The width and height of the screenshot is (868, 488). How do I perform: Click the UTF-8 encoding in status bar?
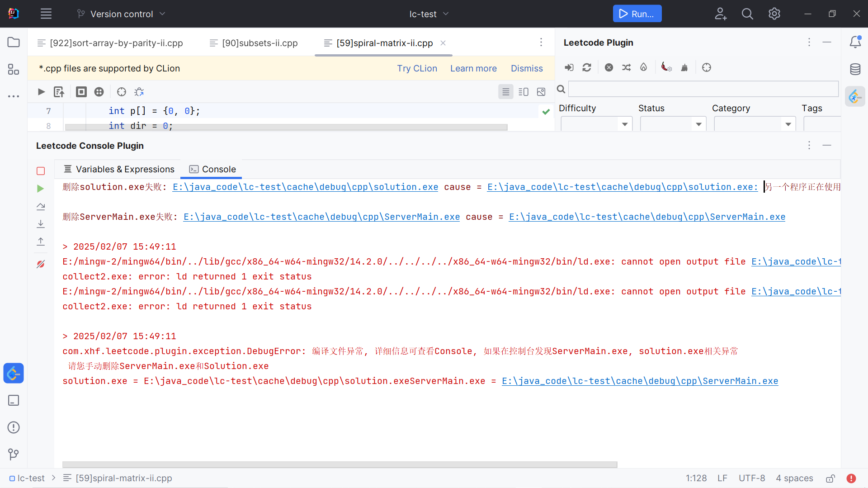(x=752, y=478)
